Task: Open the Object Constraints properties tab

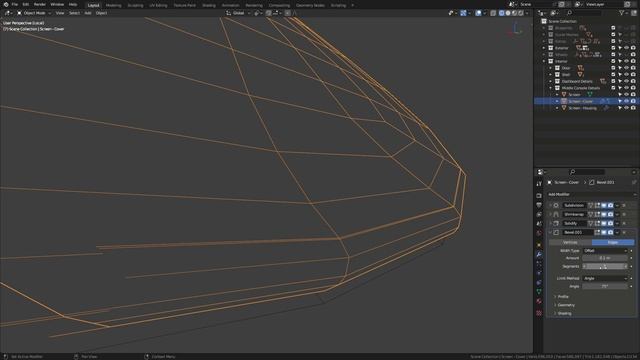Action: pos(539,282)
